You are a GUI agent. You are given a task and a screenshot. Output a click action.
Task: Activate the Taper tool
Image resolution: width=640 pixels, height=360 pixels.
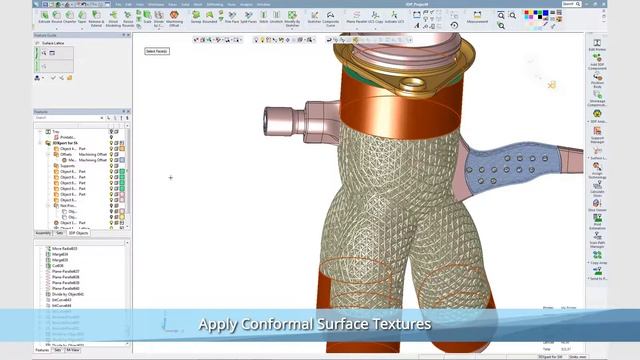tap(82, 17)
